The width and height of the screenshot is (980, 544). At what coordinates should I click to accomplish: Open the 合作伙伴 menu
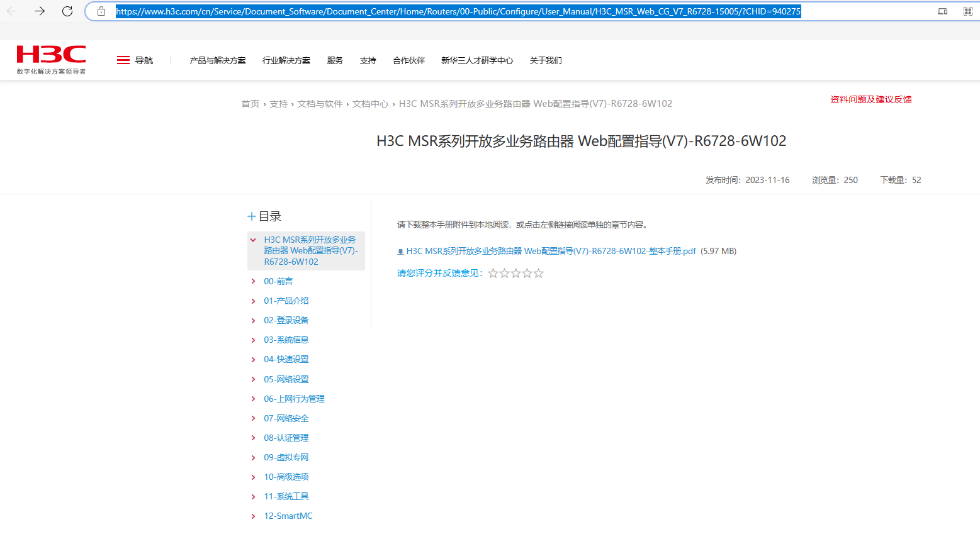click(x=409, y=60)
